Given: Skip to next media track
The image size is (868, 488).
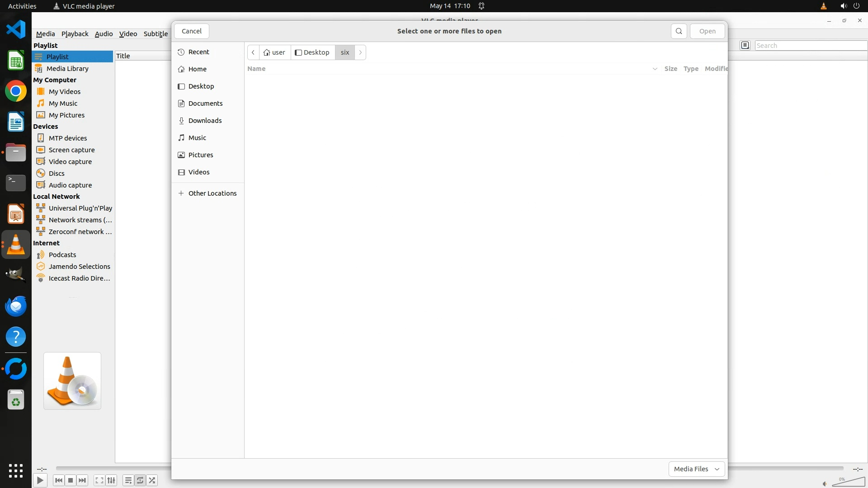Looking at the screenshot, I should (x=82, y=480).
